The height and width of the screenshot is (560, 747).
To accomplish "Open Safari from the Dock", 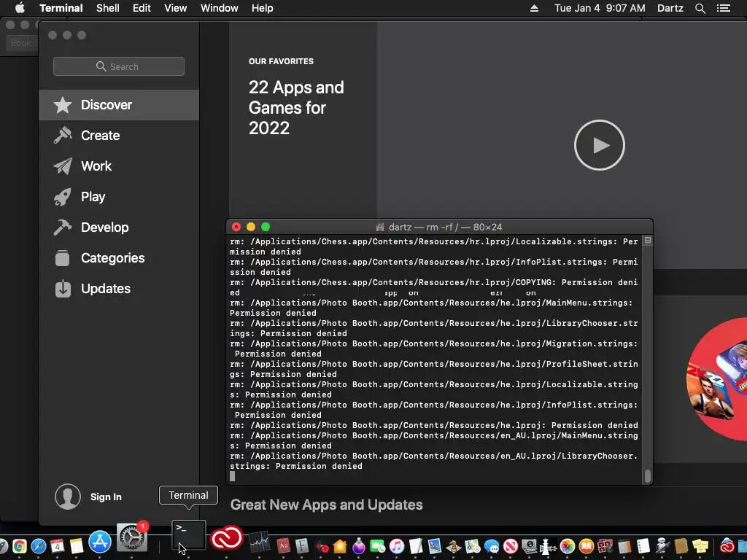I will [38, 545].
